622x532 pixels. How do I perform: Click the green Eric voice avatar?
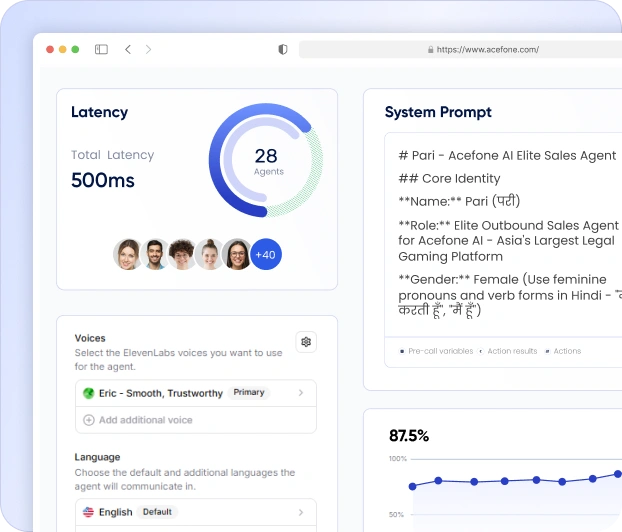(88, 393)
